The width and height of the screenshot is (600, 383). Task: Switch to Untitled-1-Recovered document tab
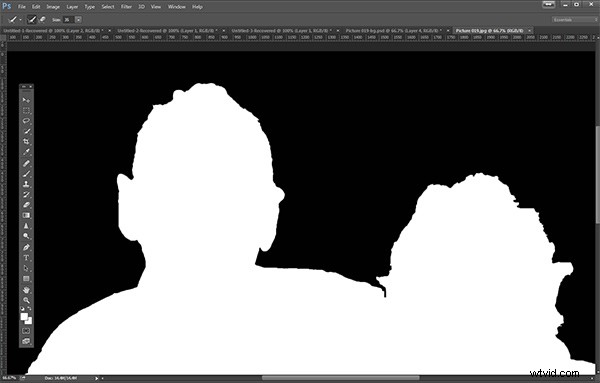pos(53,30)
